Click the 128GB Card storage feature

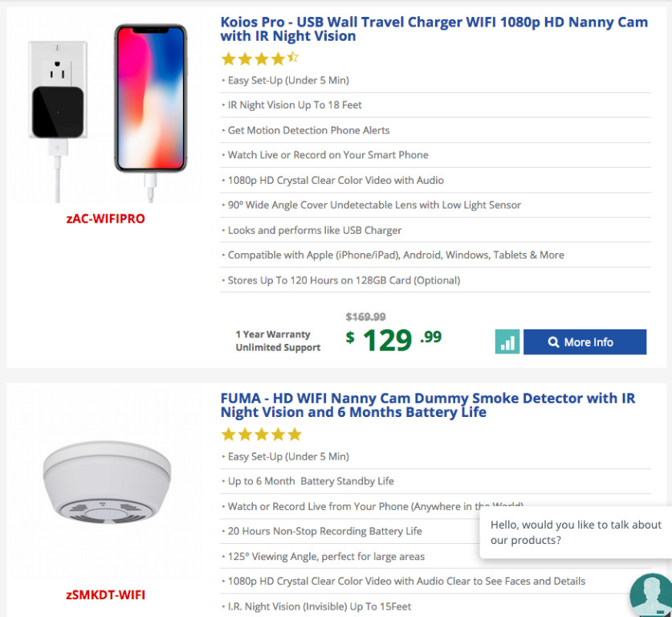click(344, 280)
